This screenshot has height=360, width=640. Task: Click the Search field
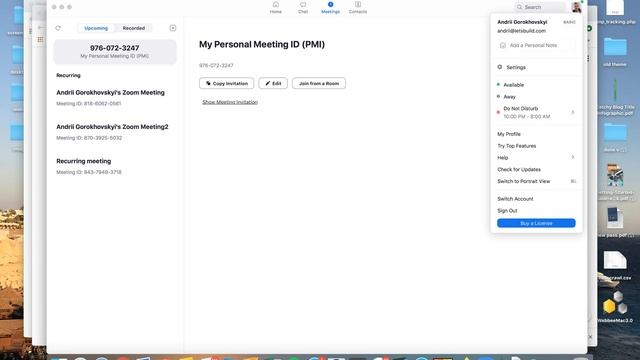(x=540, y=7)
